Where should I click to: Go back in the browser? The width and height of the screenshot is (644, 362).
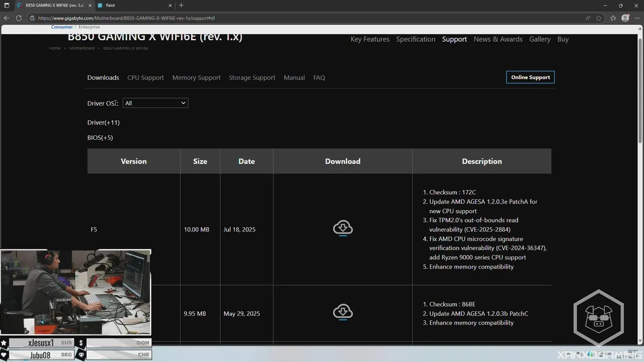pos(7,18)
